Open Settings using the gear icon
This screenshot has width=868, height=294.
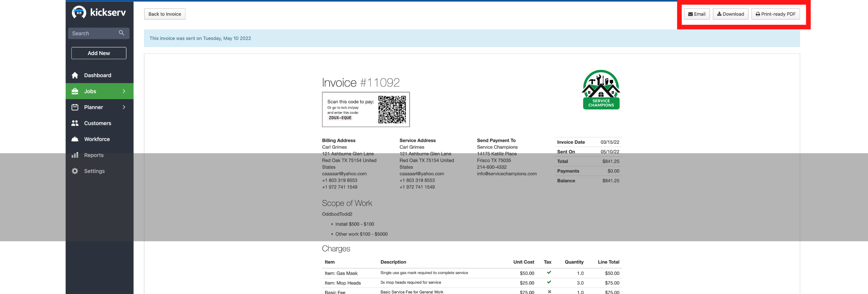(75, 171)
